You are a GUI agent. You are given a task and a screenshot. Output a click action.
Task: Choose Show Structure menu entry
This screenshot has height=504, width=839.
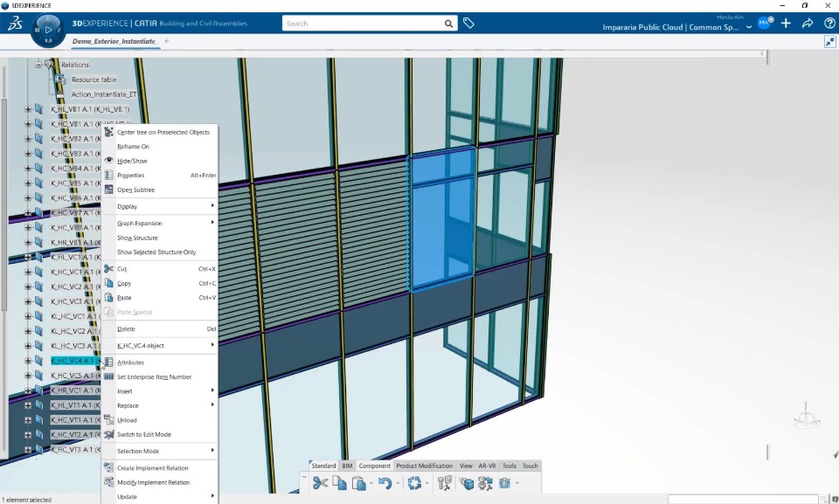[x=159, y=238]
